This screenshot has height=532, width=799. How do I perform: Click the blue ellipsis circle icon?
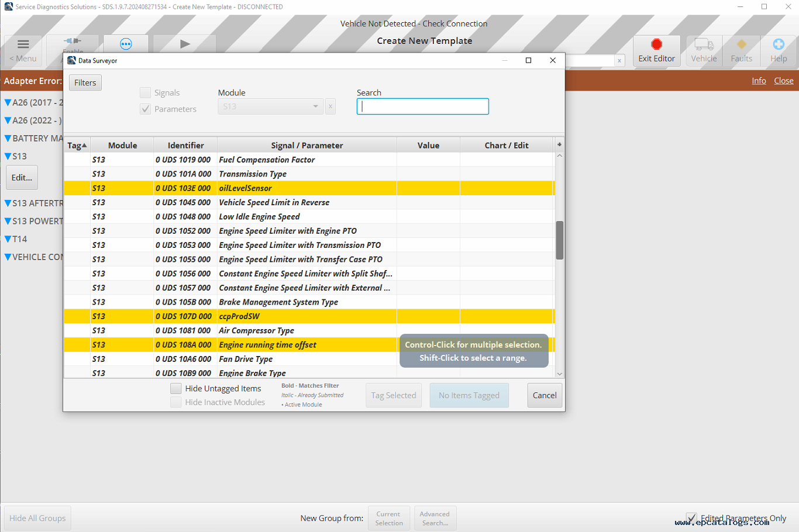click(126, 44)
